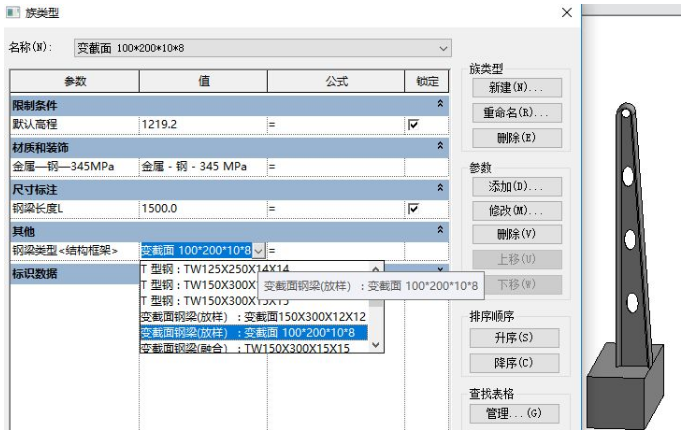Image resolution: width=691 pixels, height=430 pixels.
Task: Open lookup tables via 管理...(G)
Action: click(514, 413)
